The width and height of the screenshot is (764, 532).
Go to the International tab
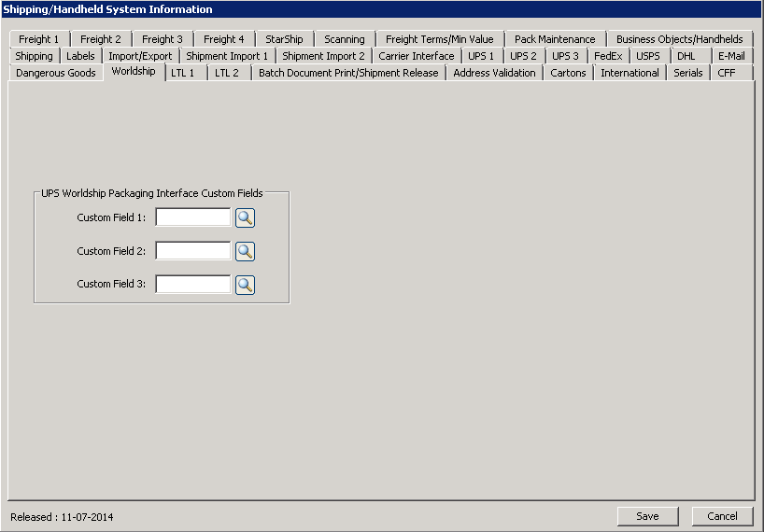point(630,73)
